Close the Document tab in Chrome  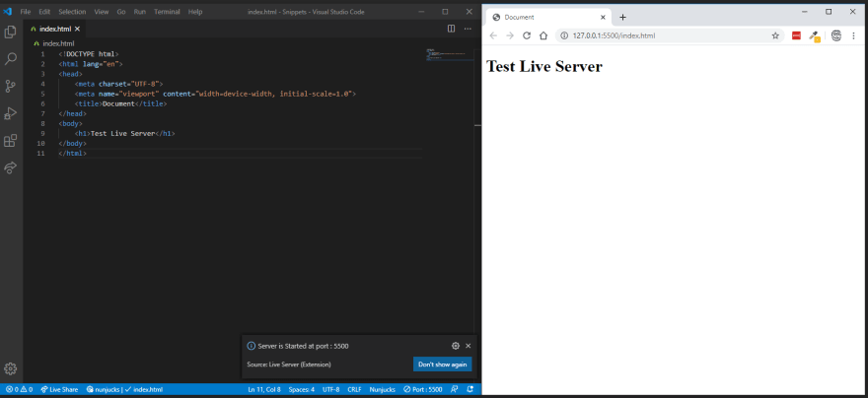coord(603,17)
